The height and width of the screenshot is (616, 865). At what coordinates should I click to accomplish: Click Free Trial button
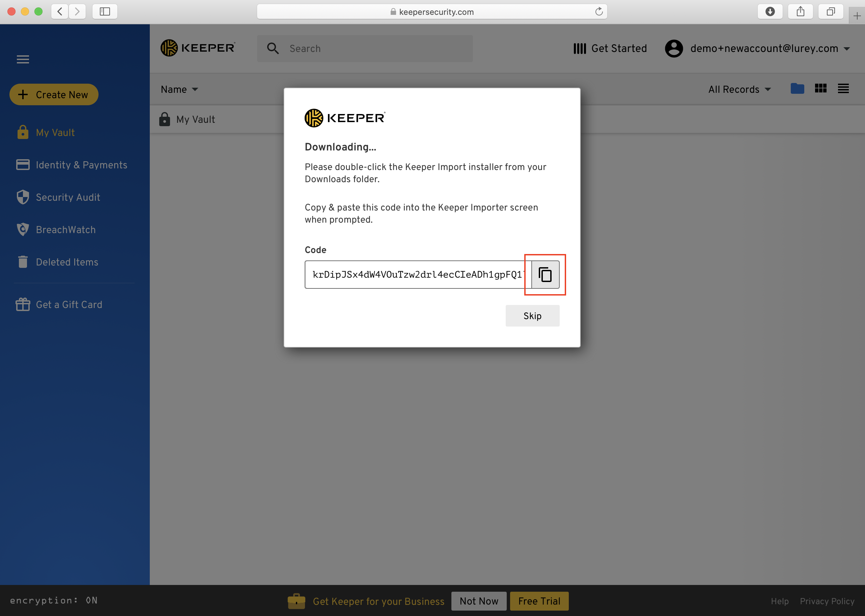pyautogui.click(x=539, y=601)
